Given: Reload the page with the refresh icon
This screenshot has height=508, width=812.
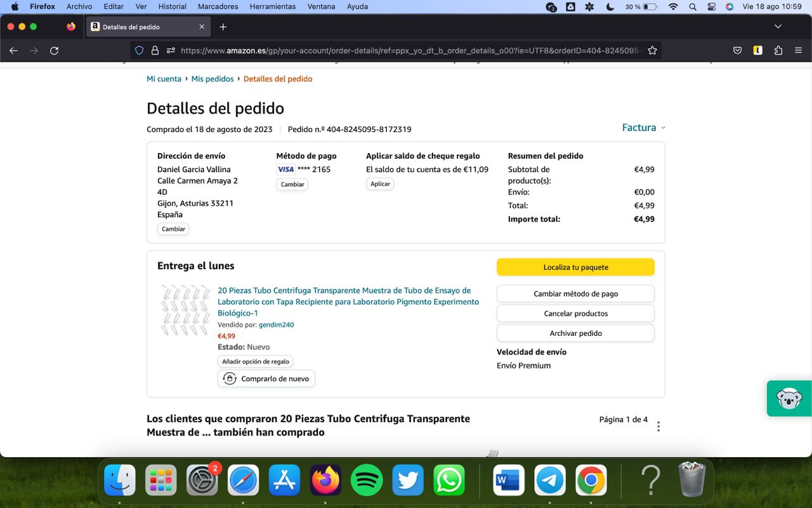Looking at the screenshot, I should [55, 51].
